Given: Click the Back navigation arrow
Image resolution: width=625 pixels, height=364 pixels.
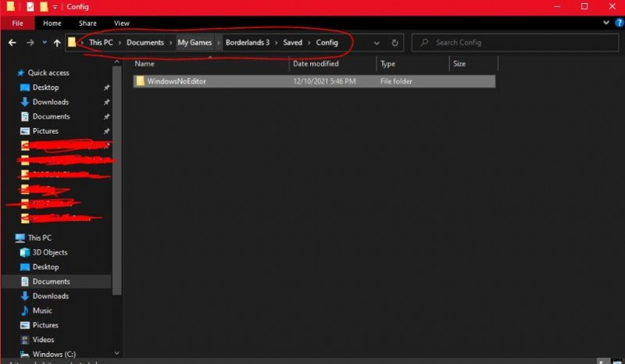Looking at the screenshot, I should click(12, 43).
